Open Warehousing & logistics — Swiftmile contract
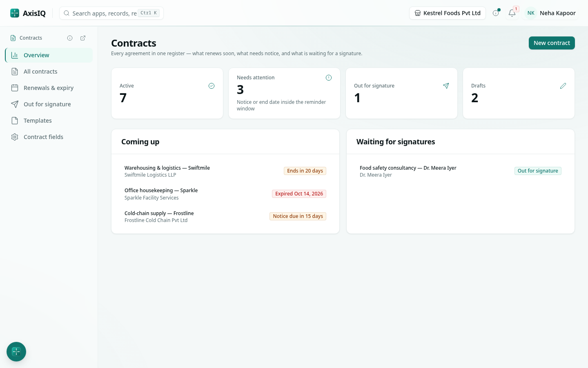The height and width of the screenshot is (368, 588). 225,171
